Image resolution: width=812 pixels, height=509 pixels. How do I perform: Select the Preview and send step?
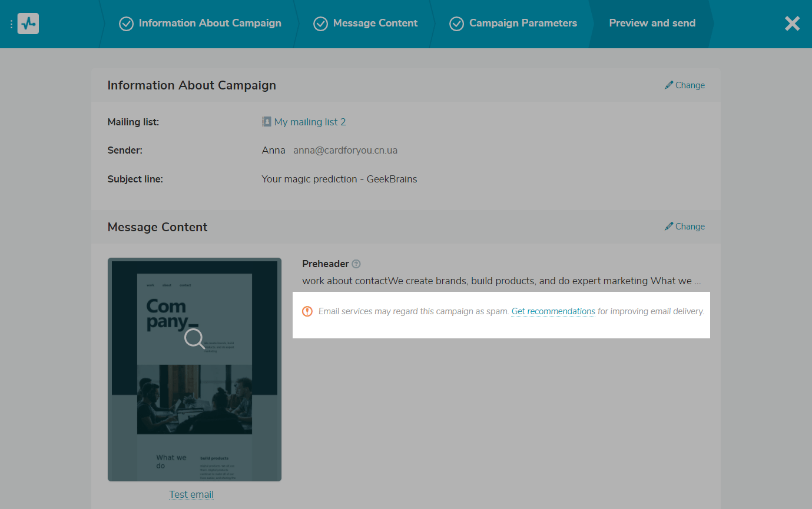tap(652, 24)
